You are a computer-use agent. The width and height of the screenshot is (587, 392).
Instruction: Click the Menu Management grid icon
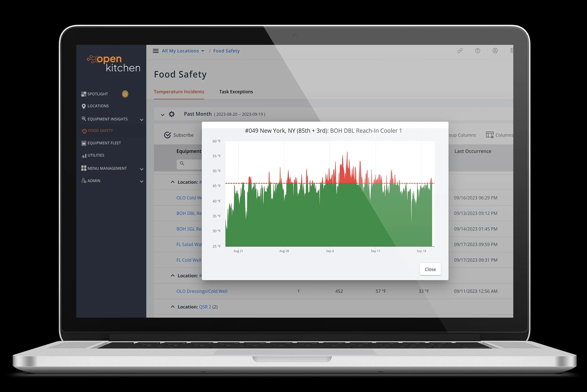pos(84,168)
